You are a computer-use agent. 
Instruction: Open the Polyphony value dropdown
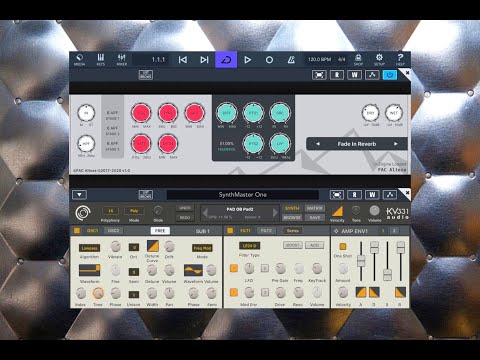click(110, 211)
